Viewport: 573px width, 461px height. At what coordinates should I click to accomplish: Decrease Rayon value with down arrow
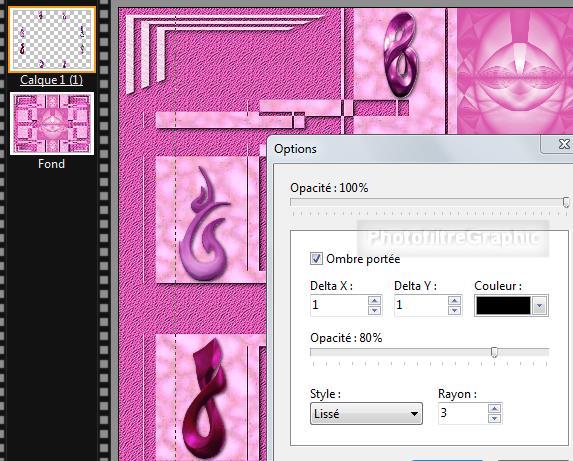[494, 418]
